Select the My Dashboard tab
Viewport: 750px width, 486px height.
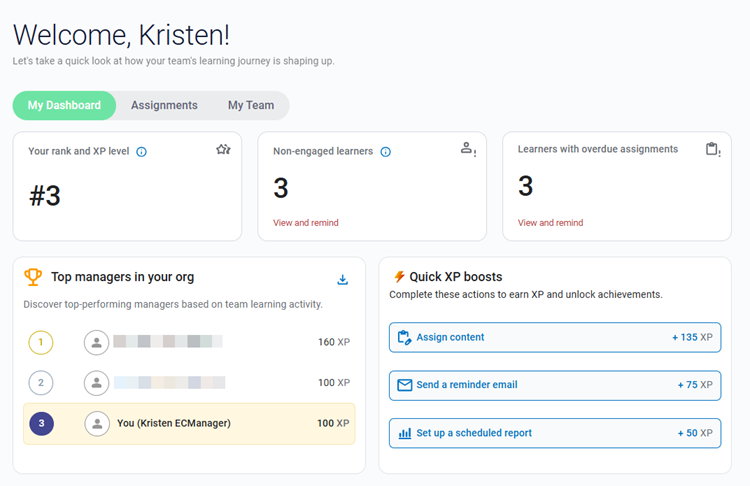[64, 105]
